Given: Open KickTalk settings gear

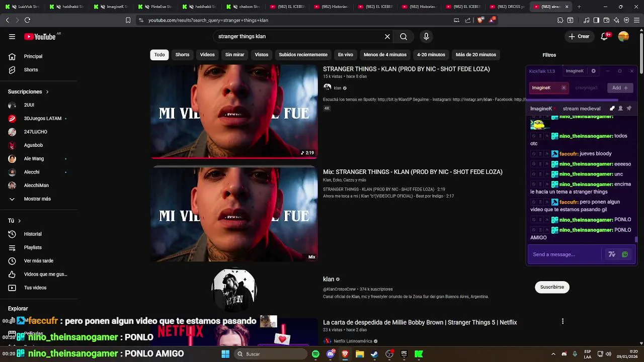Looking at the screenshot, I should (x=593, y=71).
